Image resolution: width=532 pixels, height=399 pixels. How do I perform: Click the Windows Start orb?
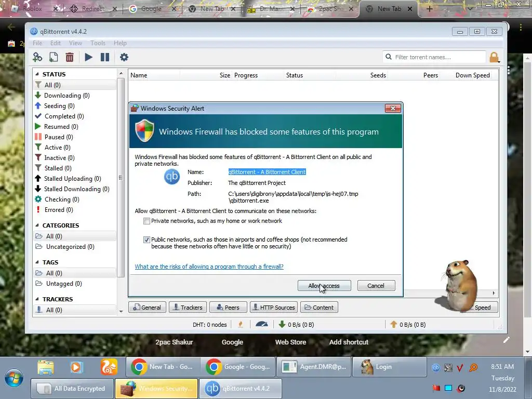(14, 378)
